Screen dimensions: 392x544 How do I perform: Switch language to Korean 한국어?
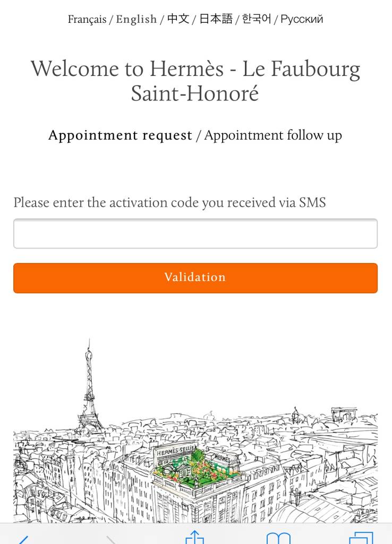pos(257,19)
